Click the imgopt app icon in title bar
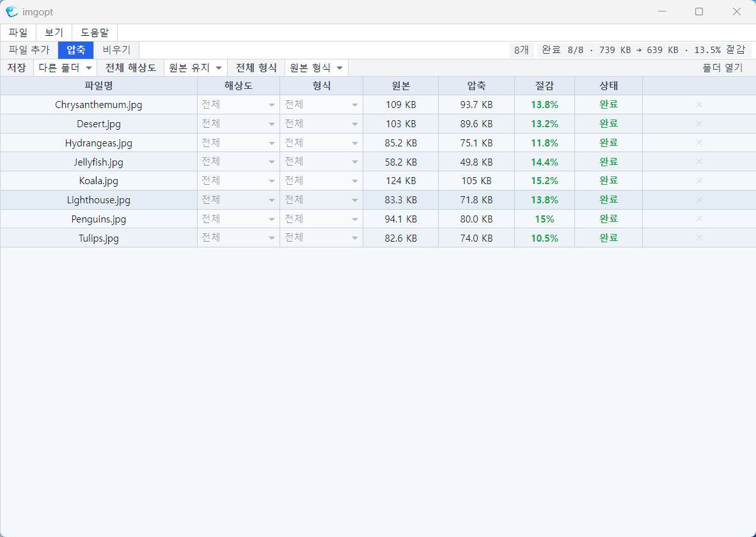 tap(12, 12)
